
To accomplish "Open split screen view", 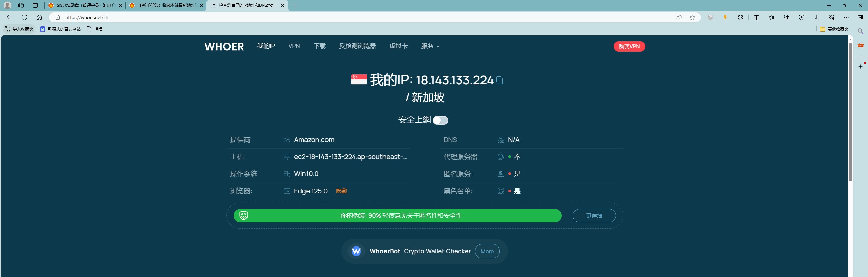I will point(756,17).
